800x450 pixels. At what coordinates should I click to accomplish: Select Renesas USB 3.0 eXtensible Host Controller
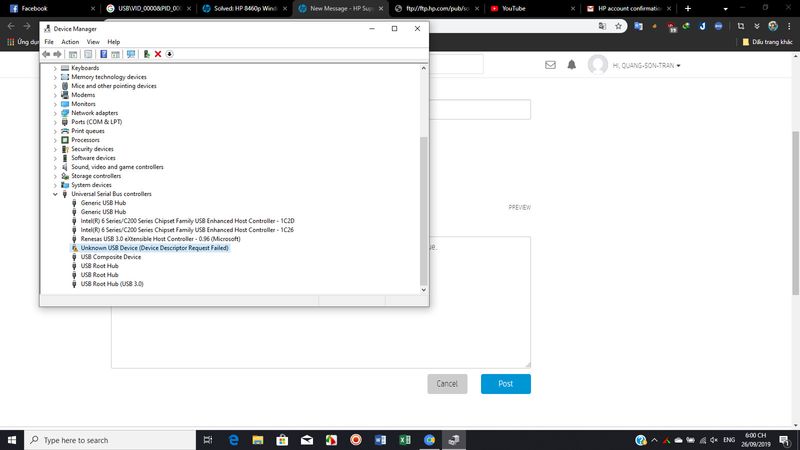click(160, 239)
